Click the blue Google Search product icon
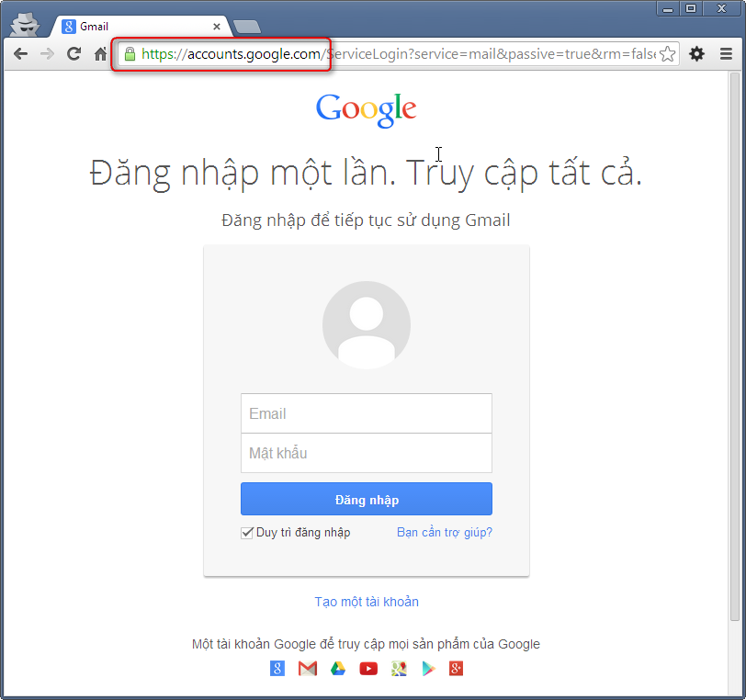Image resolution: width=746 pixels, height=700 pixels. (277, 669)
